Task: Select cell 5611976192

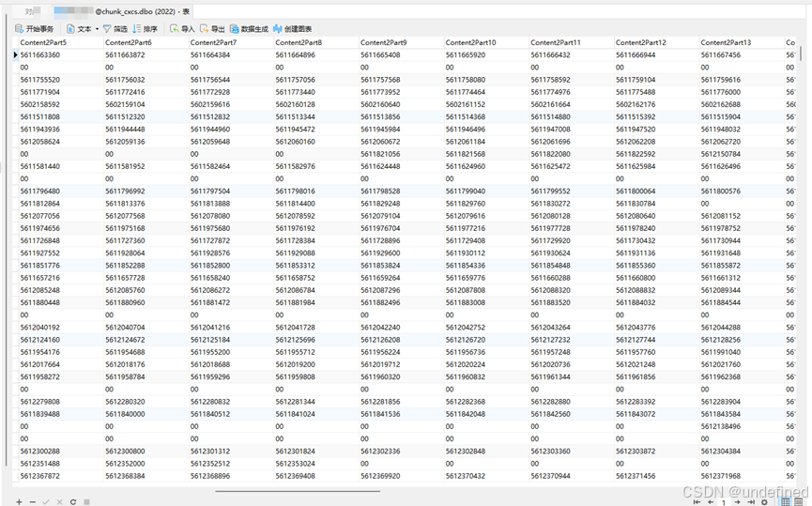Action: pos(316,228)
